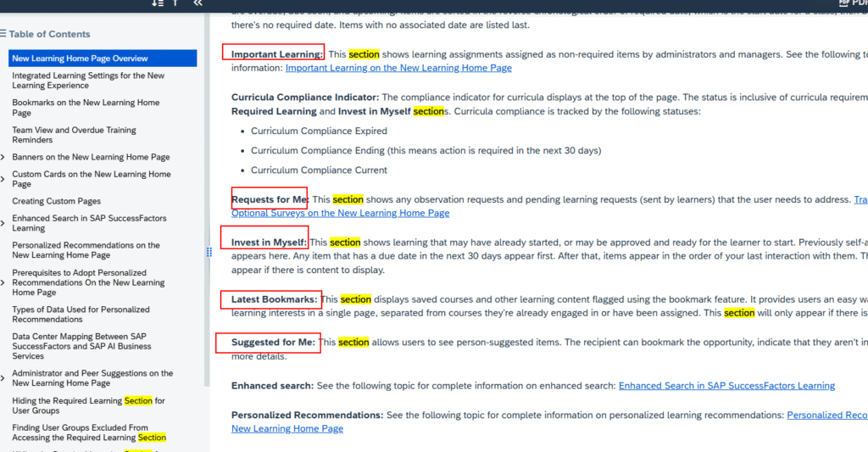Open Integrated Learning Settings topic

(x=88, y=81)
